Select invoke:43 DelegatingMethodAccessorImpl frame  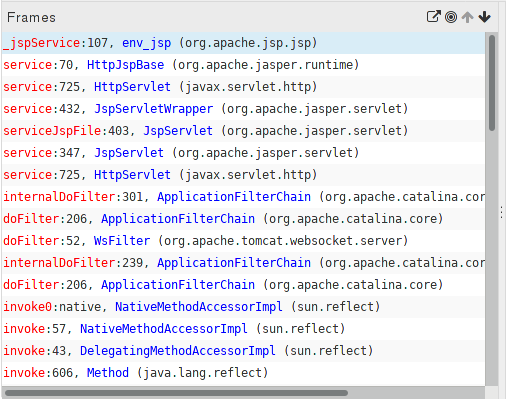tap(243, 351)
